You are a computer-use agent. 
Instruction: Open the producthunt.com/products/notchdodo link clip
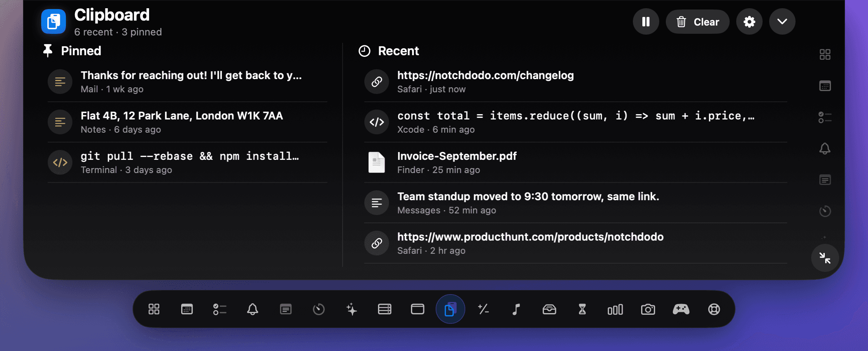click(576, 243)
